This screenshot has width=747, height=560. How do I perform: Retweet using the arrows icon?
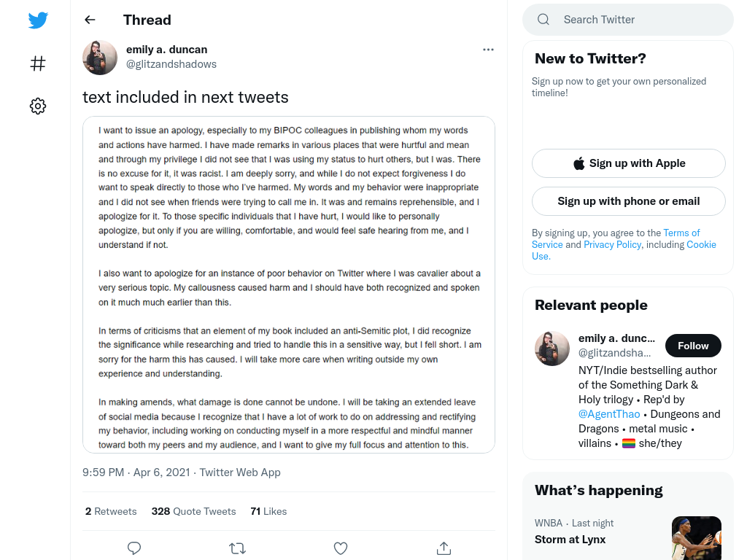(x=237, y=548)
